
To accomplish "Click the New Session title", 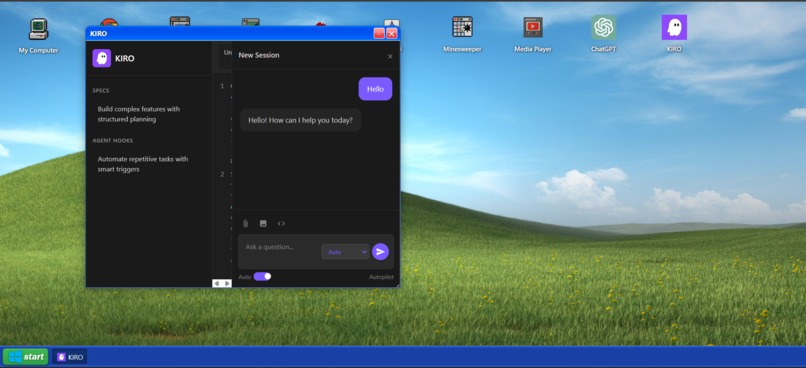I will 259,55.
